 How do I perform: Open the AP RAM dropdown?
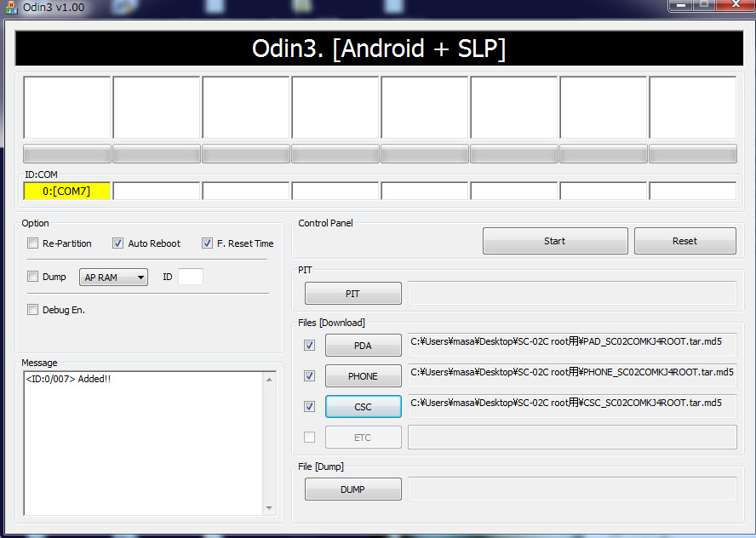[x=113, y=278]
